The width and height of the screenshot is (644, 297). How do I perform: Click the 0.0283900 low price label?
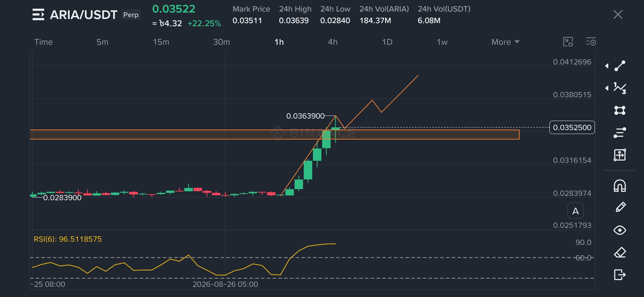62,198
